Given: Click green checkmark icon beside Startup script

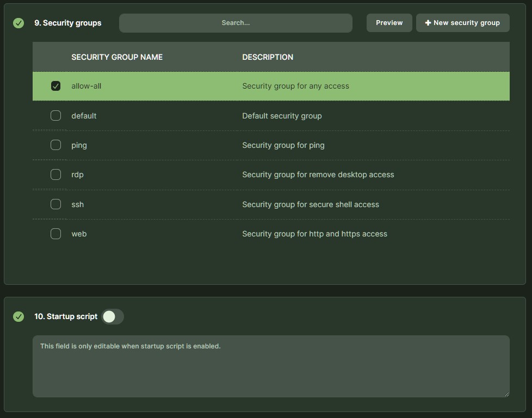Looking at the screenshot, I should tap(18, 316).
